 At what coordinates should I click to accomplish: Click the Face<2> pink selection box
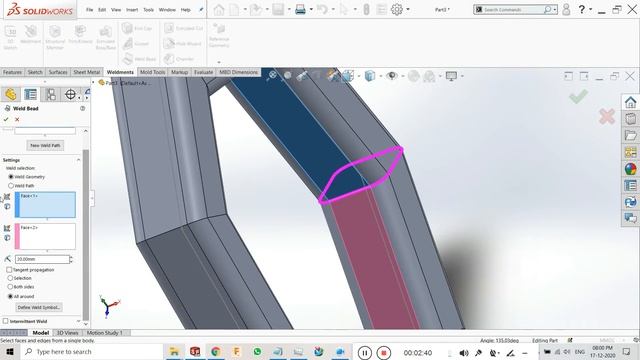pyautogui.click(x=45, y=236)
